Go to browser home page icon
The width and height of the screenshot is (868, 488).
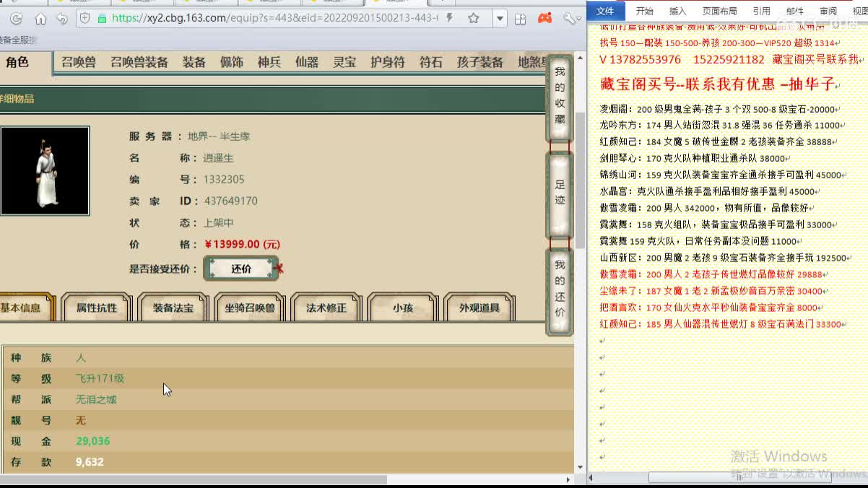40,19
